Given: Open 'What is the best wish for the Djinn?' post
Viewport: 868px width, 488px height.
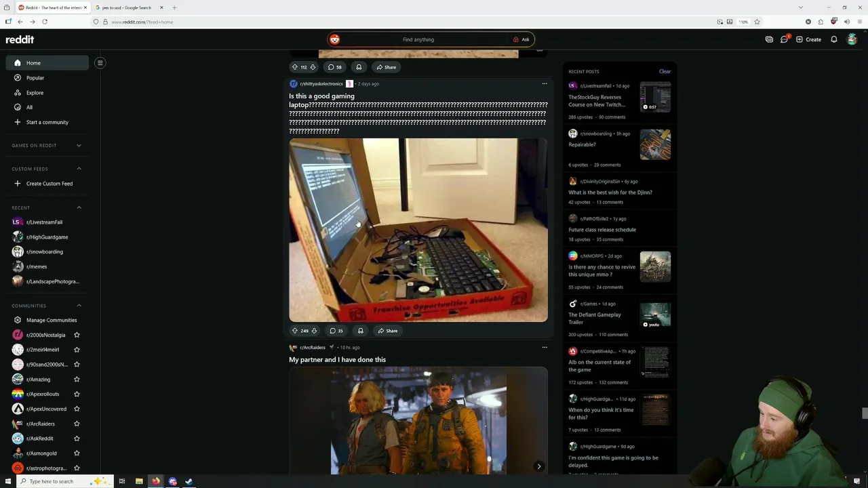Looking at the screenshot, I should (610, 192).
